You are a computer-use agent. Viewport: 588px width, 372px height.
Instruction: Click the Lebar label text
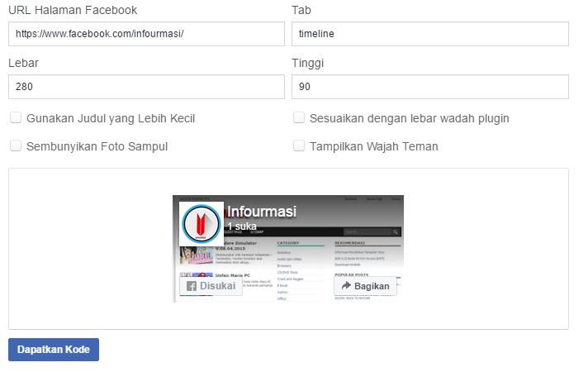pos(23,63)
